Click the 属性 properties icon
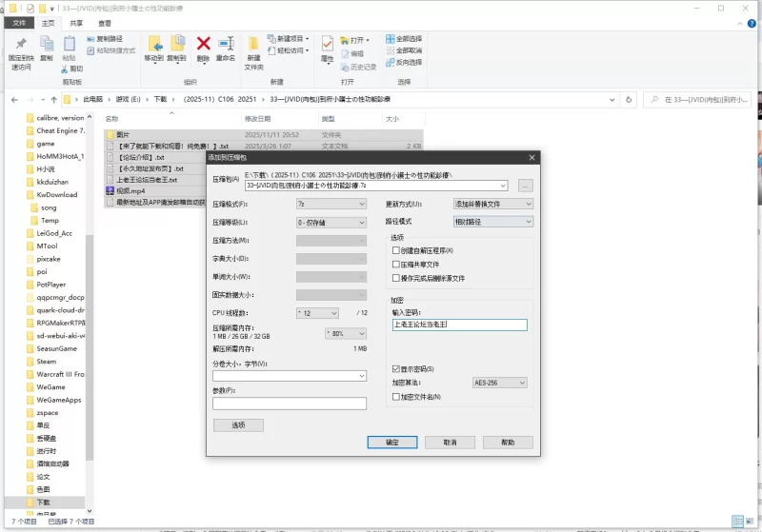This screenshot has height=532, width=762. click(x=327, y=43)
